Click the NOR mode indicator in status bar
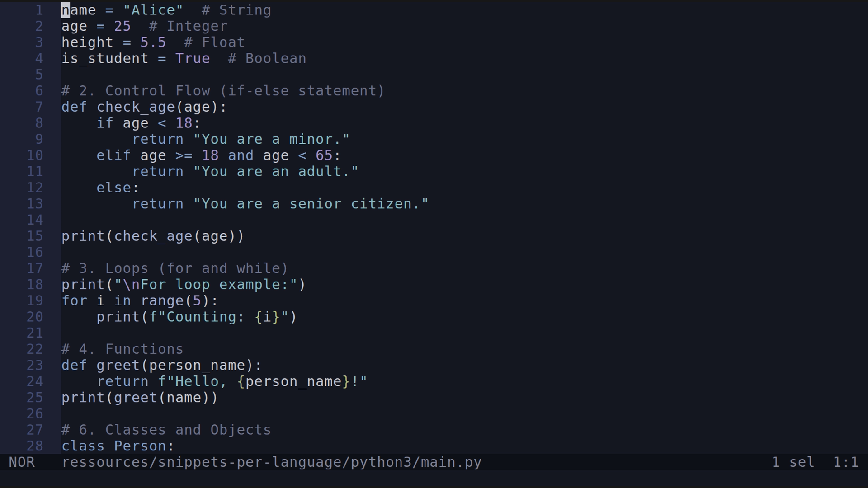This screenshot has height=488, width=868. point(23,462)
